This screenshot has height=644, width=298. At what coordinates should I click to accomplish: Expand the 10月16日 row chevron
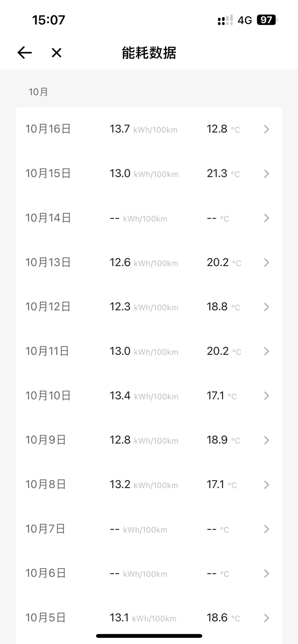pyautogui.click(x=267, y=129)
